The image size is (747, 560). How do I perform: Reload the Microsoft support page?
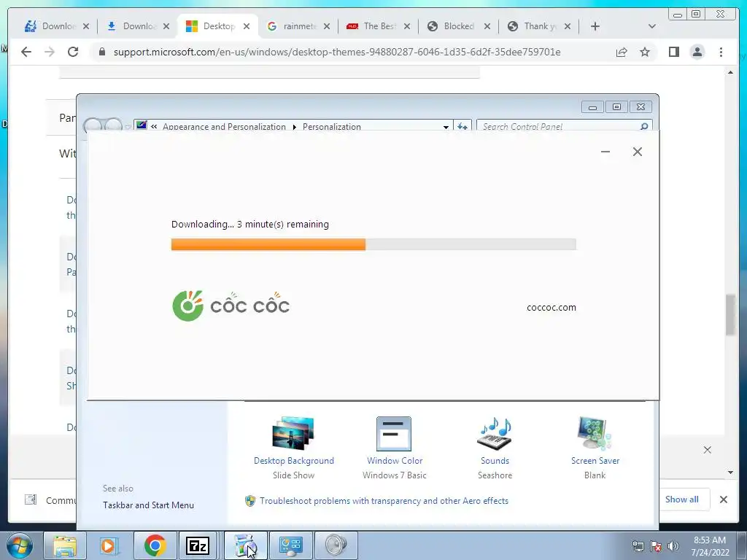tap(73, 52)
